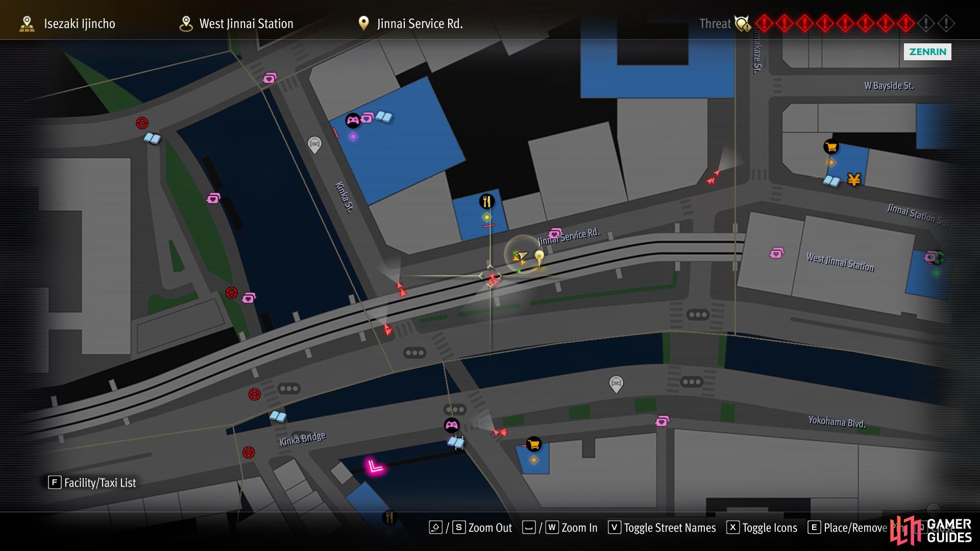This screenshot has height=551, width=980.
Task: Click the yellow diamond marker below the restaurant icon
Action: point(486,217)
